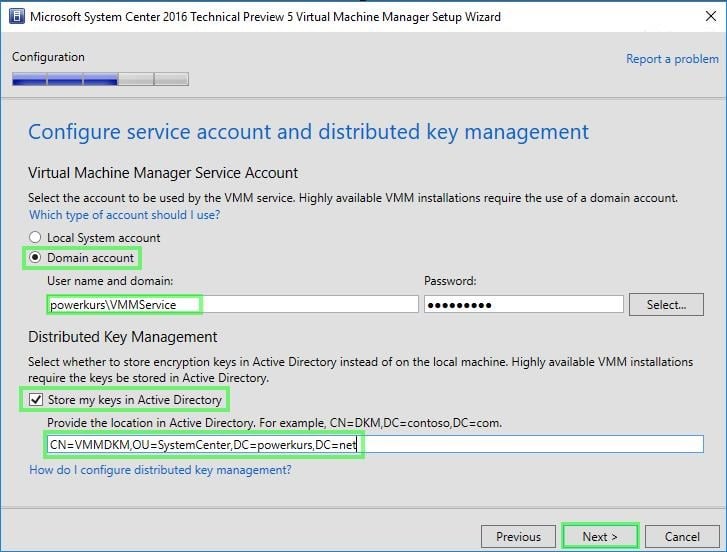The width and height of the screenshot is (727, 552).
Task: Cancel the setup wizard
Action: pyautogui.click(x=682, y=537)
